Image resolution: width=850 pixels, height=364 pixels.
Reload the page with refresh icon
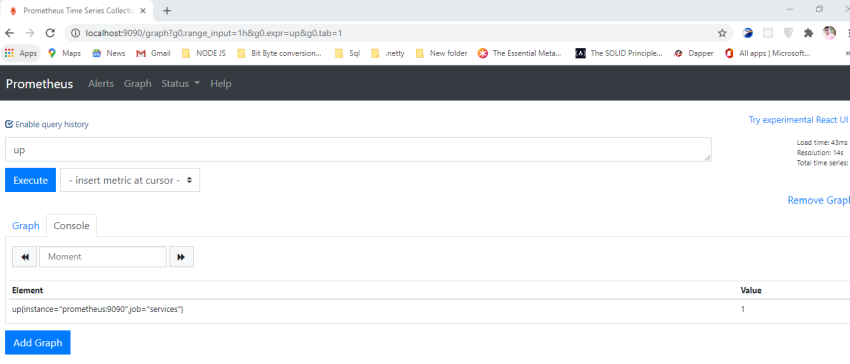[x=50, y=33]
